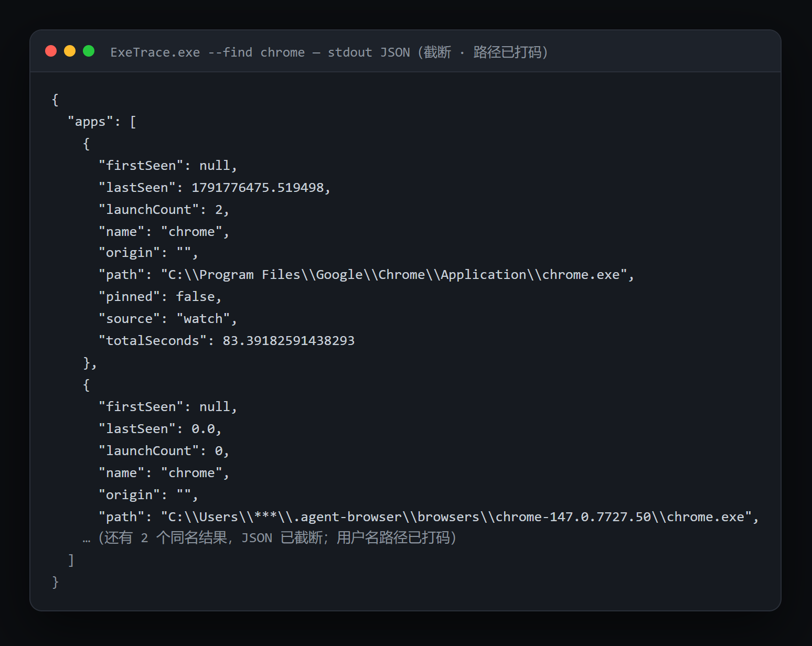
Task: Click the "source": "watch" line
Action: (x=168, y=319)
